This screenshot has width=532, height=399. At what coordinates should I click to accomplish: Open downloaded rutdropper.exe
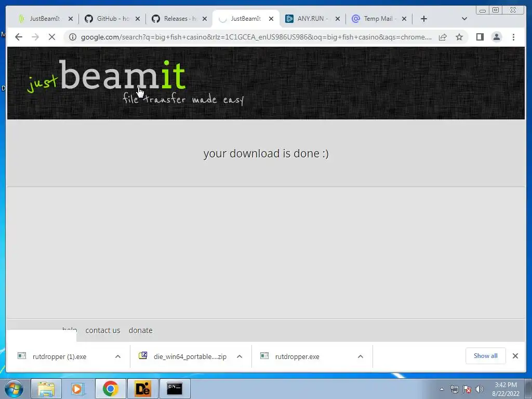(297, 356)
